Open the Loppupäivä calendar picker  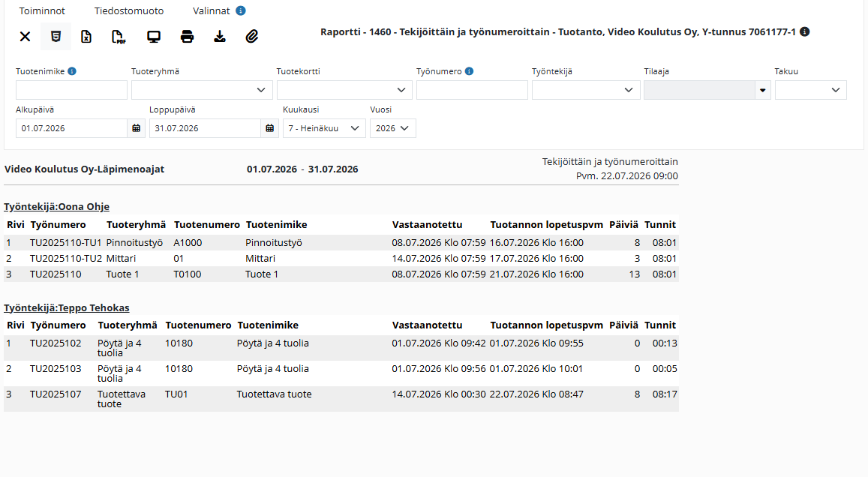point(269,128)
